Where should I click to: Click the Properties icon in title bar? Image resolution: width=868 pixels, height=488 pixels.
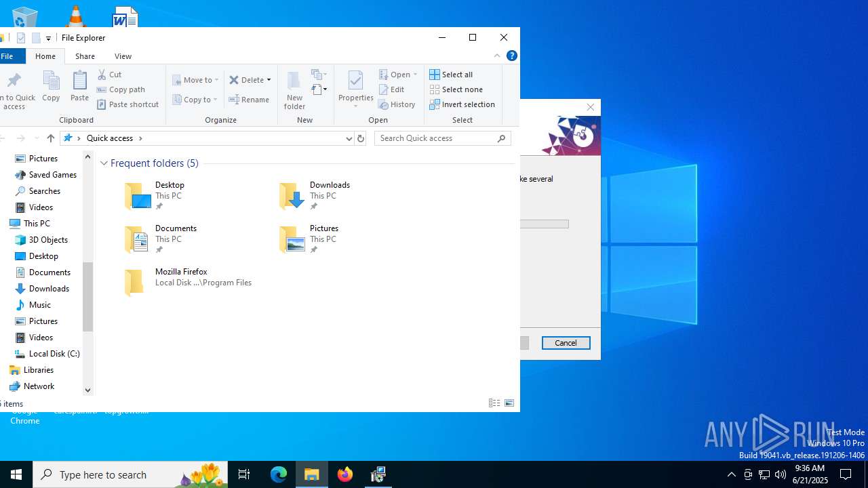20,38
